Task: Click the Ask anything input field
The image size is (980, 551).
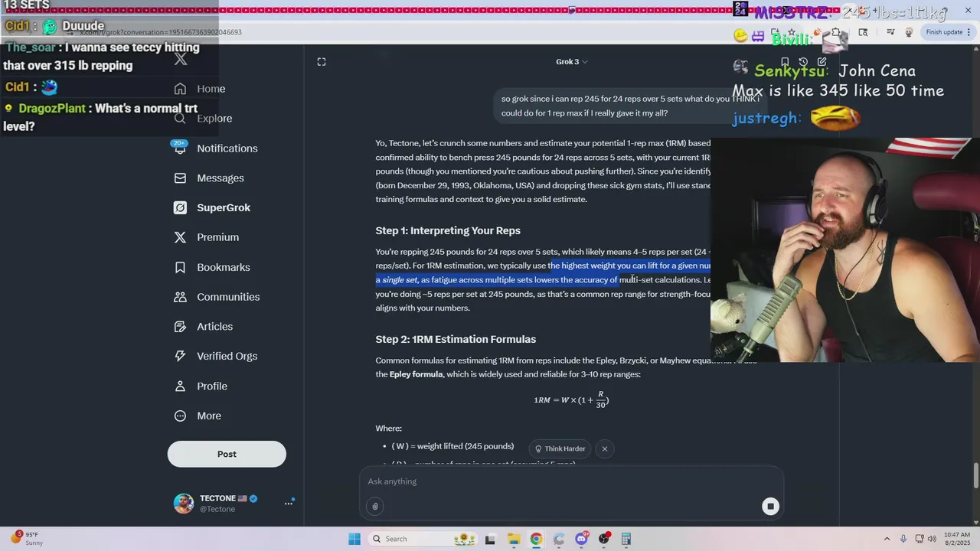Action: [x=570, y=481]
